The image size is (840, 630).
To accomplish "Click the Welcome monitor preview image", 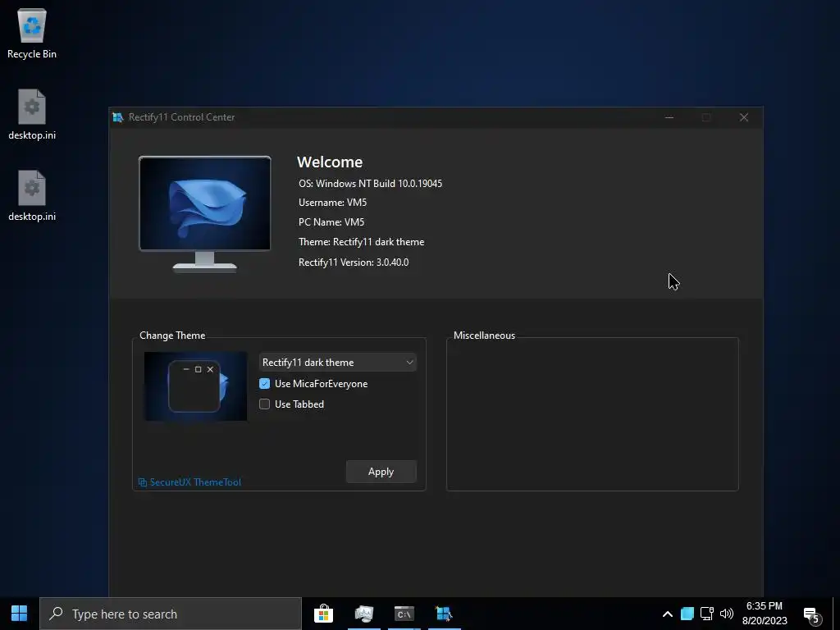I will pos(204,214).
